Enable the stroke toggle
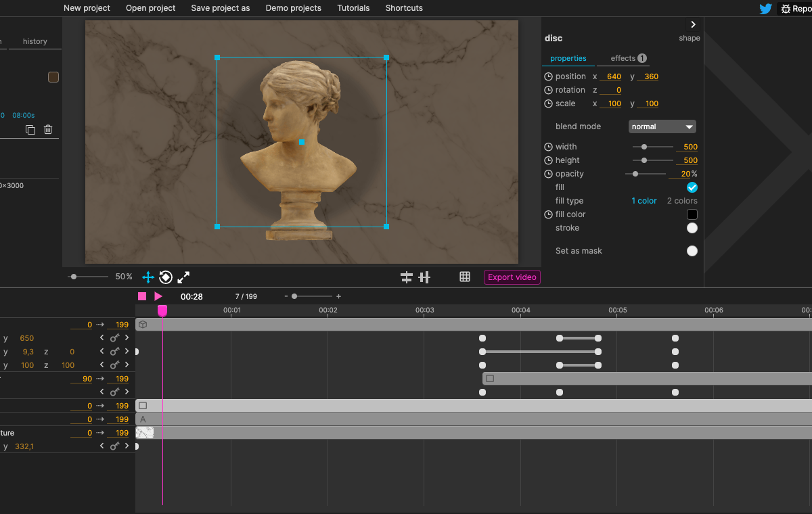Screen dimensions: 812x514 pyautogui.click(x=692, y=228)
